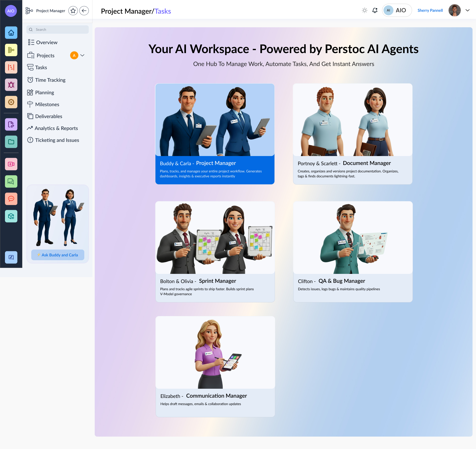Click the sidebar Search field
Screen dimensions: 476x449
[58, 30]
